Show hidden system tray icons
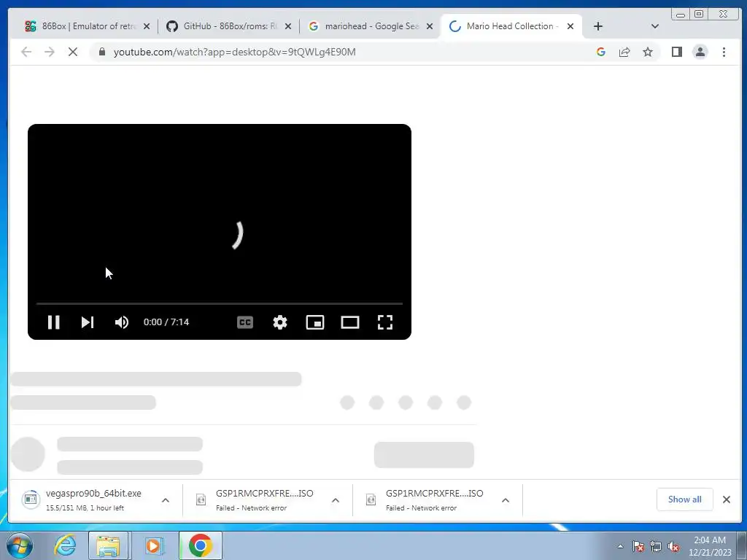Screen dimensions: 747x560 tap(620, 546)
